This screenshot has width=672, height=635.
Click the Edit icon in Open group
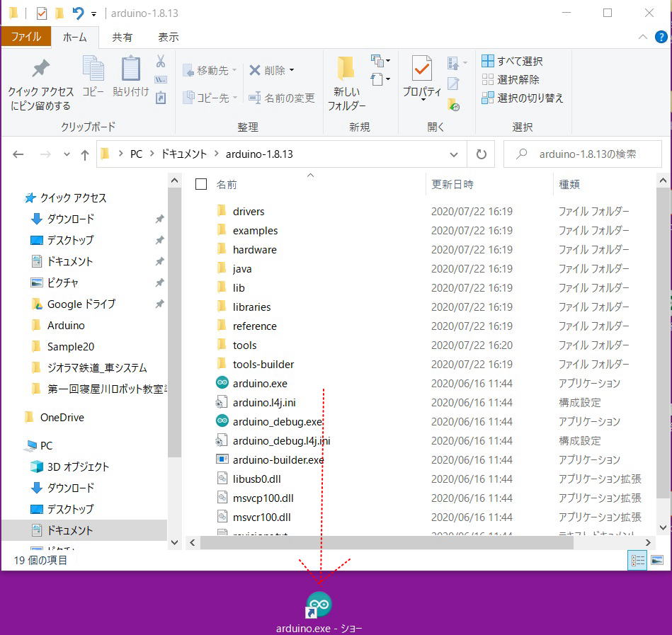[x=453, y=84]
